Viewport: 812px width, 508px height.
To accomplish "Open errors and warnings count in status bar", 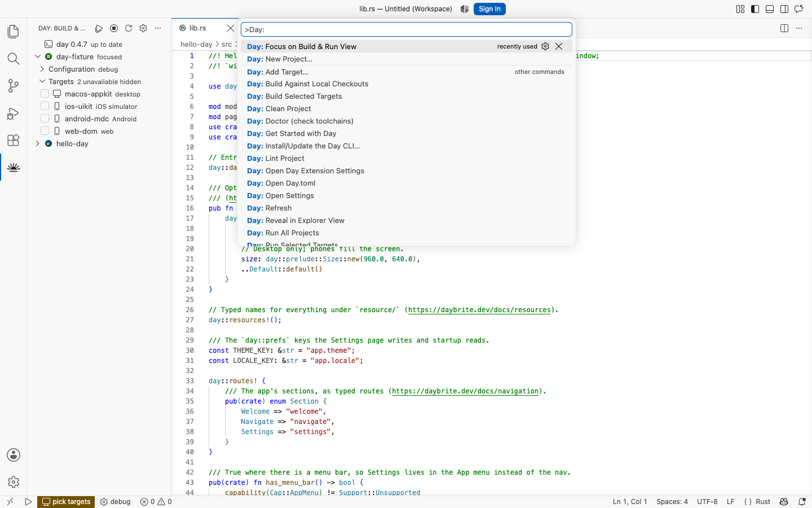I will (x=156, y=502).
